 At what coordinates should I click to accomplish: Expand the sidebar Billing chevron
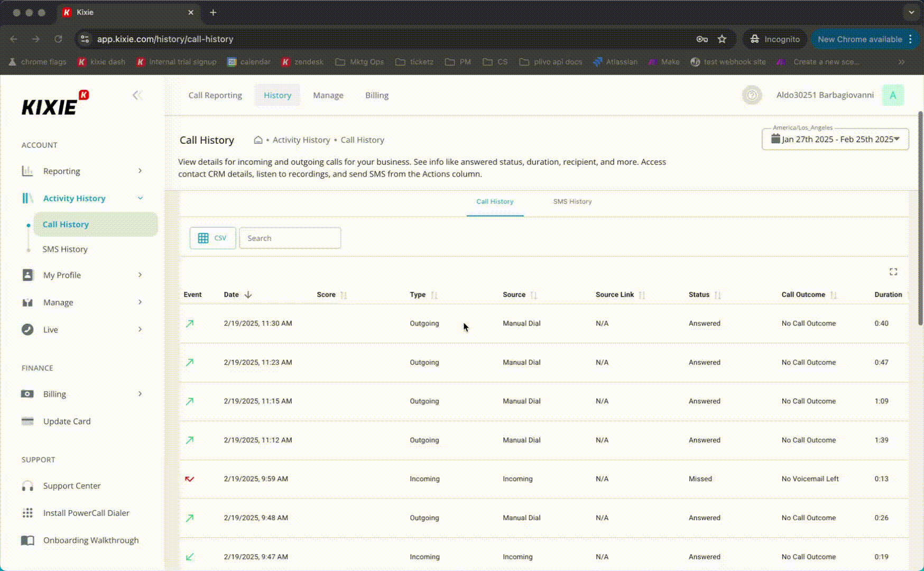pos(140,394)
